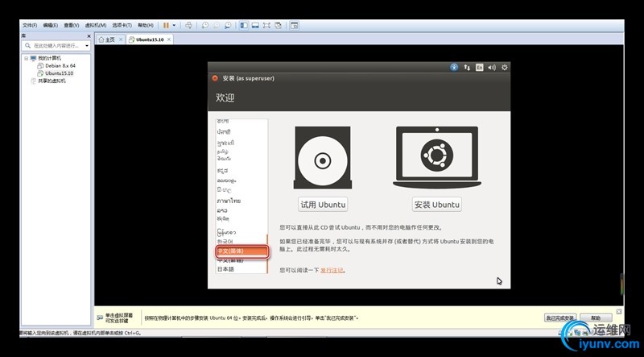Viewport: 644px width, 357px height.
Task: Open the network indicator in Ubuntu panel
Action: click(467, 68)
